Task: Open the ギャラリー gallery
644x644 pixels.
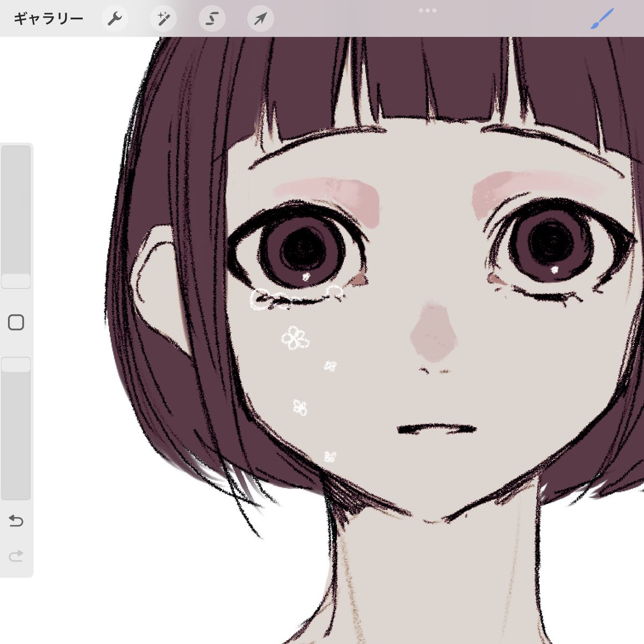Action: 48,19
